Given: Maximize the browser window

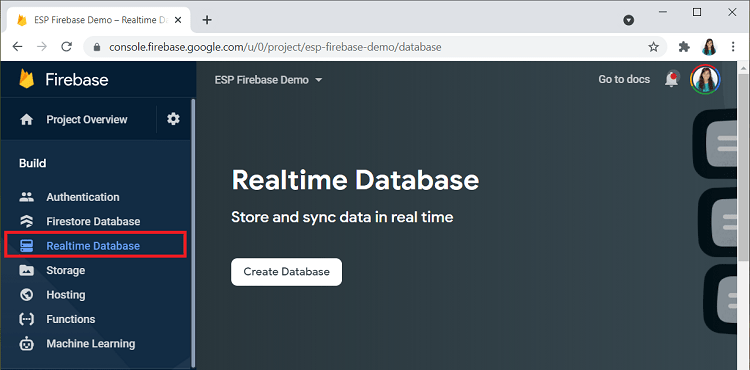Looking at the screenshot, I should tap(697, 13).
